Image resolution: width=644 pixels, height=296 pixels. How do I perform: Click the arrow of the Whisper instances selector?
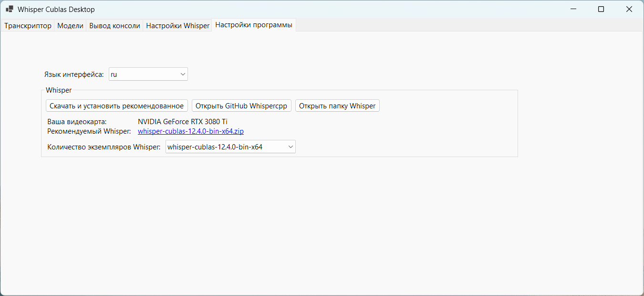click(290, 147)
